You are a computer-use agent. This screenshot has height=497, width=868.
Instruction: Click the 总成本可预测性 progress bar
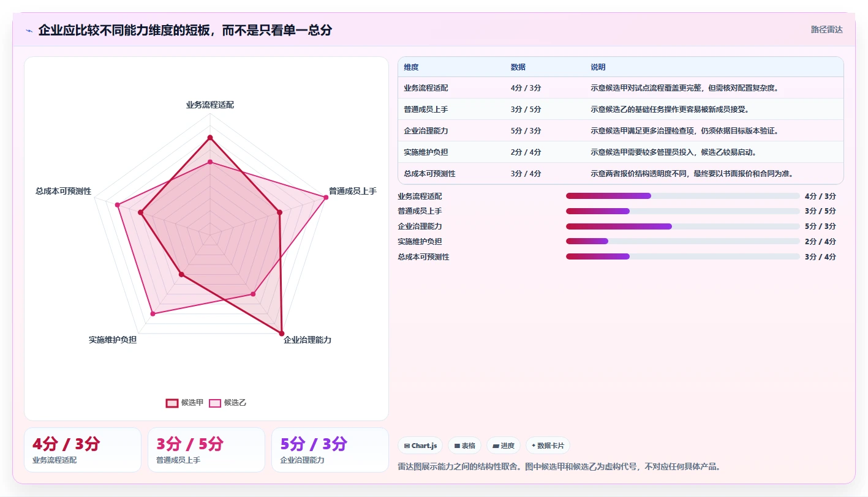tap(682, 257)
